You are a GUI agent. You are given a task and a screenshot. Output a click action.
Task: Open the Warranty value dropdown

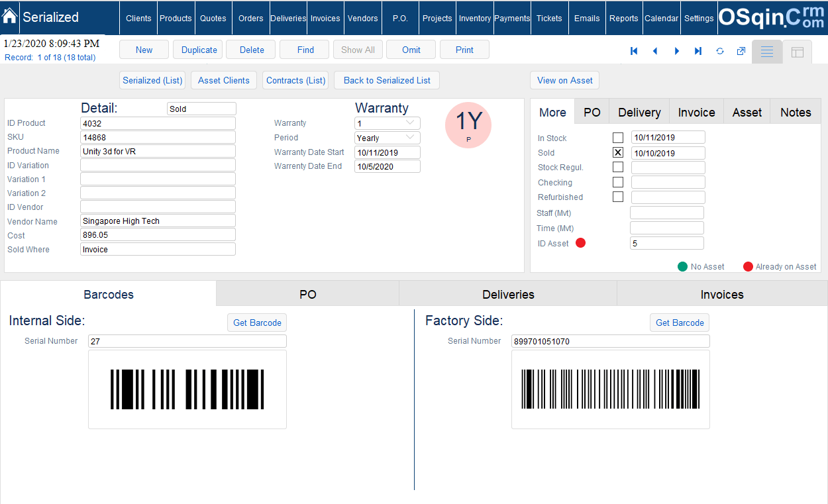point(388,123)
